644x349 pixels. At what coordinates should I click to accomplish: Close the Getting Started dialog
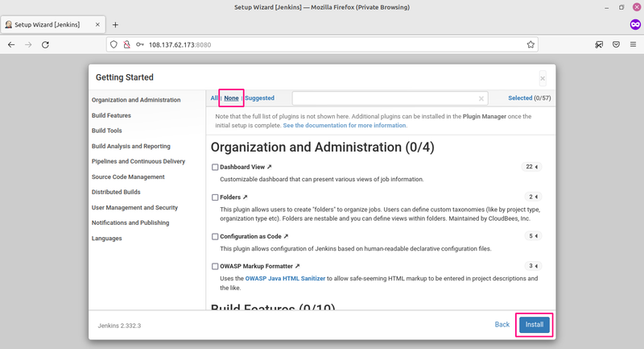[543, 78]
